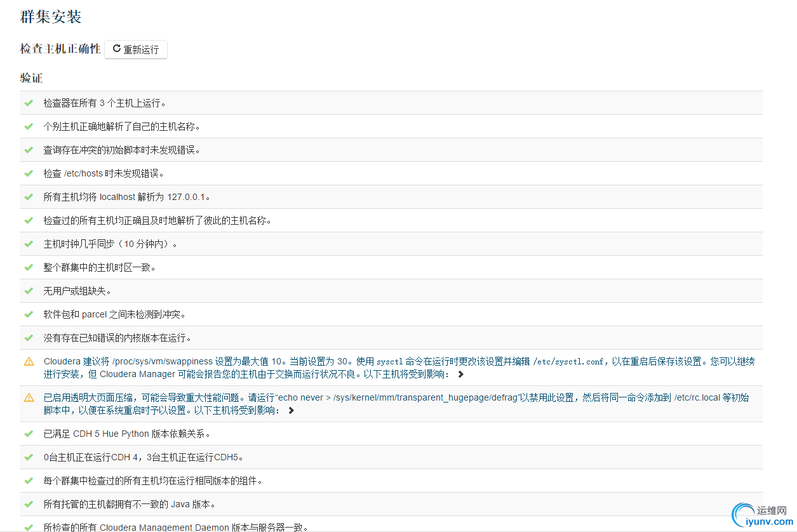Screen dimensions: 797x532
Task: Click green check beside 整个群集中的主机时区一致
Action: point(29,267)
